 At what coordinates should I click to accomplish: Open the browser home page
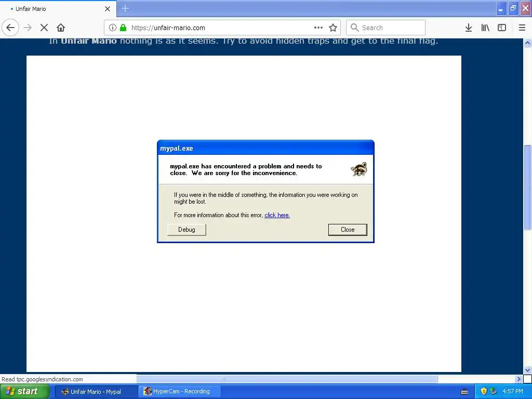(61, 28)
